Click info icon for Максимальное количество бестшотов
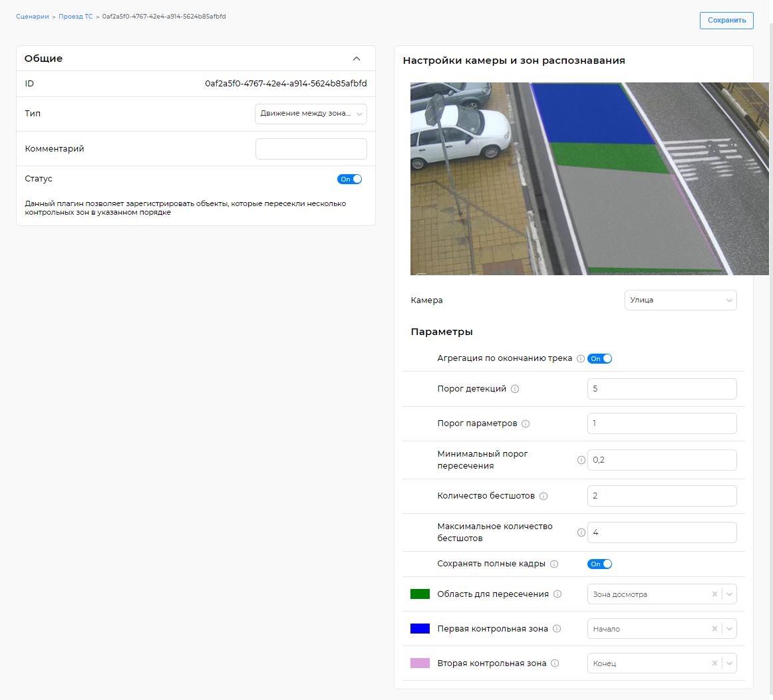Screen dimensions: 773x700 point(581,532)
